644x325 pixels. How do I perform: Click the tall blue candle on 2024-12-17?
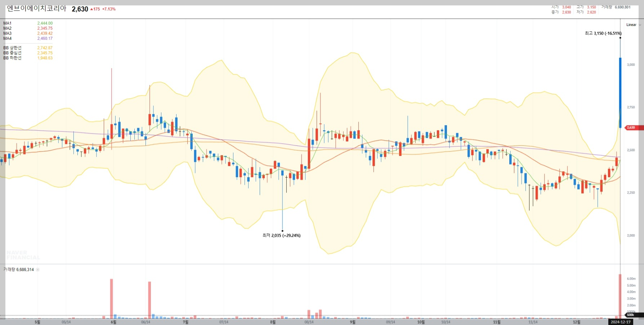click(620, 93)
